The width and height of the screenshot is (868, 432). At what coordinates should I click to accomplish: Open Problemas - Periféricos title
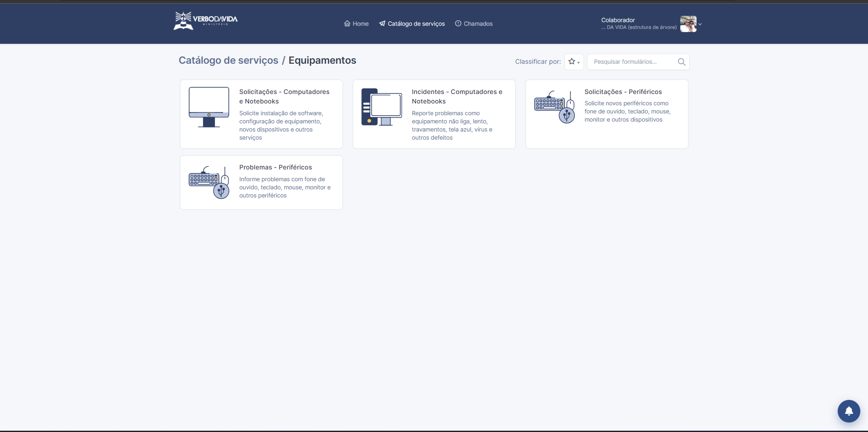tap(275, 167)
